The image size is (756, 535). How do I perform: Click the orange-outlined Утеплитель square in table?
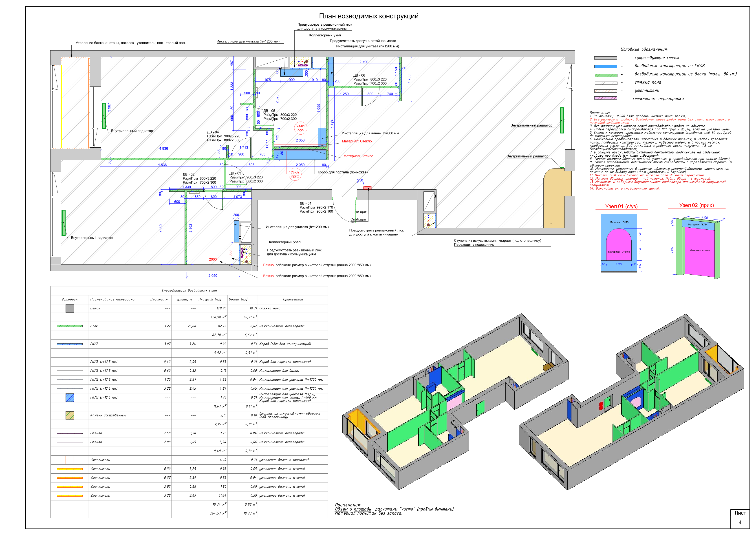click(69, 460)
